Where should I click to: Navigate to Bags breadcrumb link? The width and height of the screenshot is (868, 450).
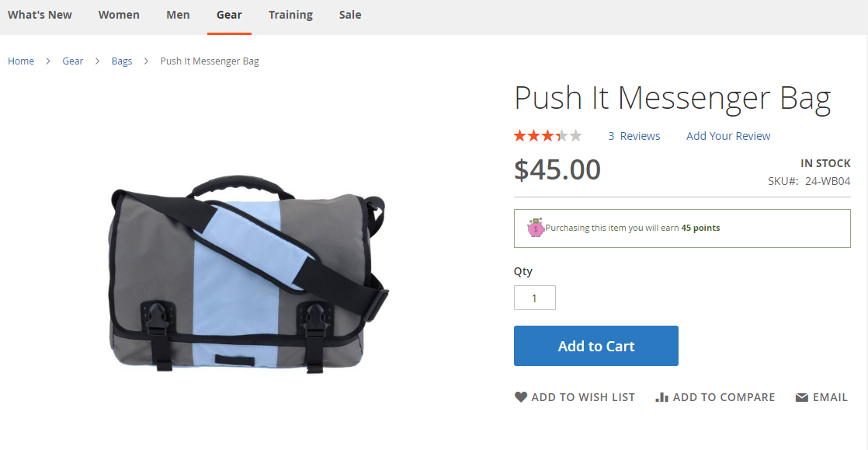(x=122, y=61)
